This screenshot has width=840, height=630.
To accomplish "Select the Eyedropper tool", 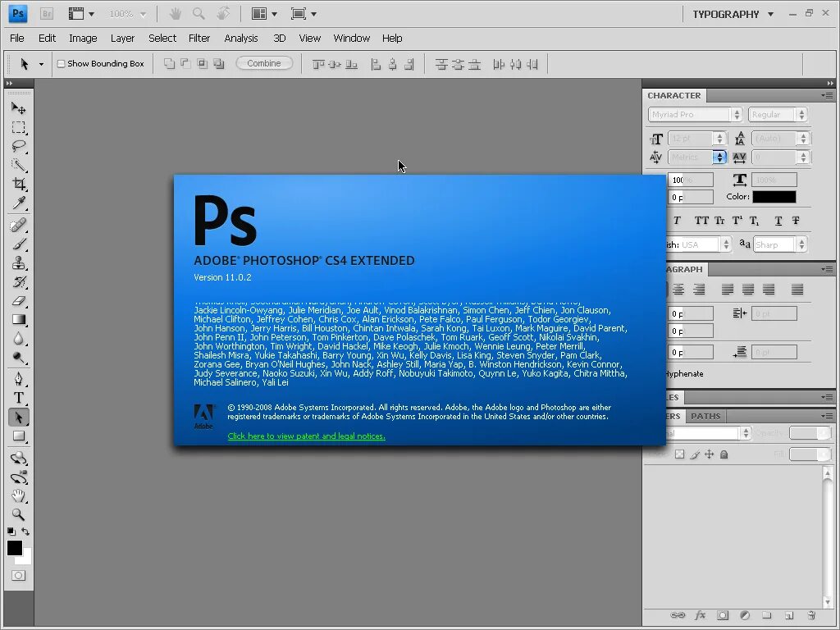I will click(19, 203).
